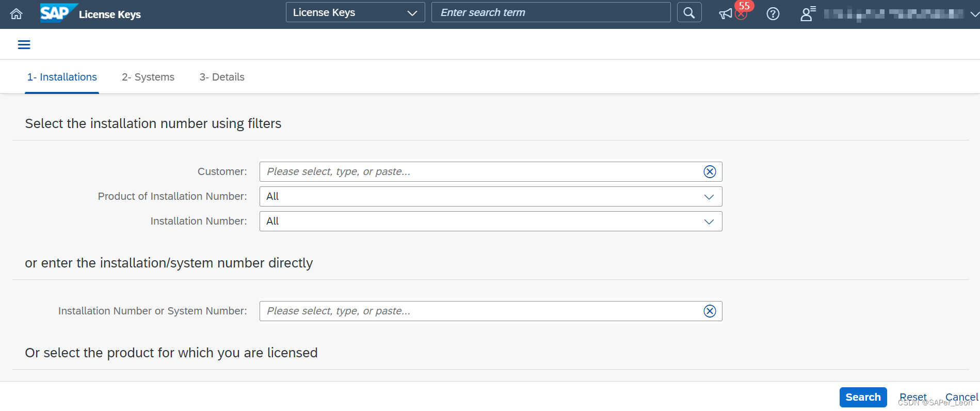
Task: Click heading 'or enter the installation/system number directly'
Action: click(169, 263)
